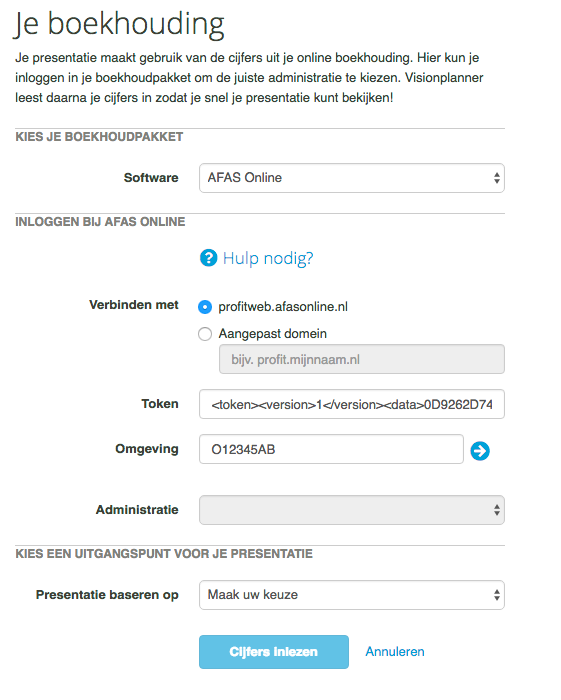
Task: Click the profitweb.afasonline.nl label text
Action: click(283, 307)
